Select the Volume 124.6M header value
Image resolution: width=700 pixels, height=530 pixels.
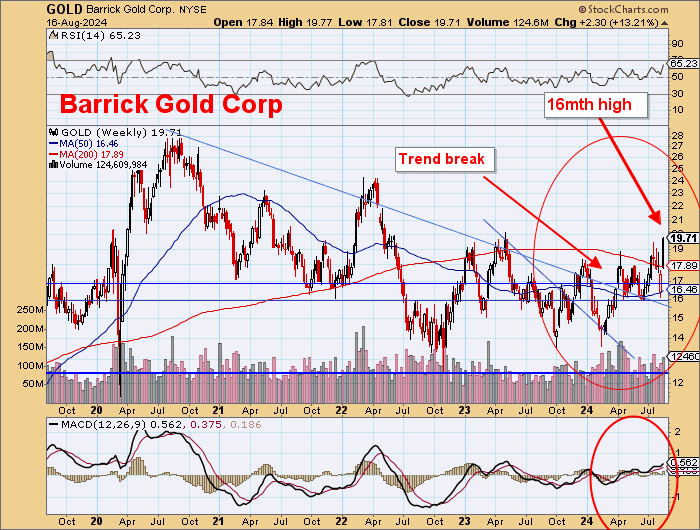point(508,22)
